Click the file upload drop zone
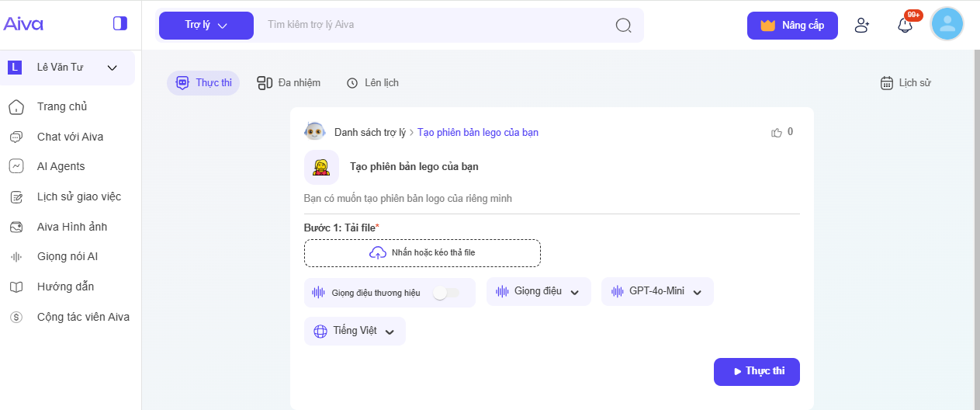The image size is (980, 410). (422, 252)
